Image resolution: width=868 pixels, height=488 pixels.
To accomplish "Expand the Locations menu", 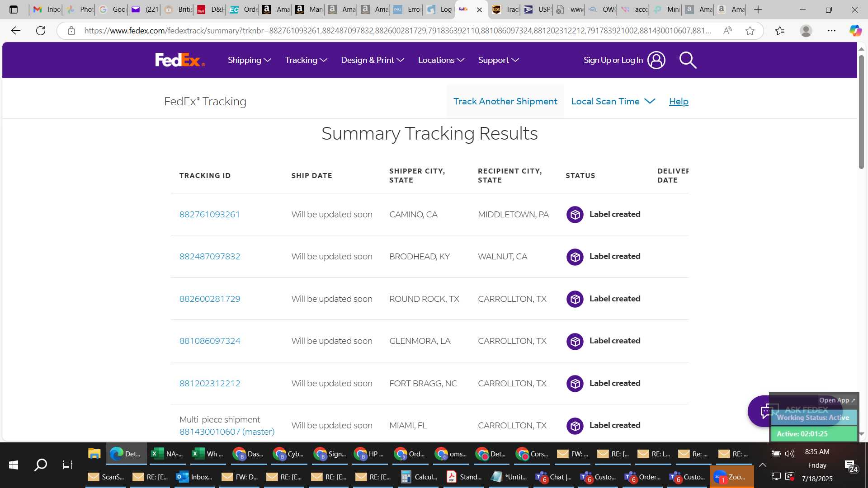I will click(441, 60).
